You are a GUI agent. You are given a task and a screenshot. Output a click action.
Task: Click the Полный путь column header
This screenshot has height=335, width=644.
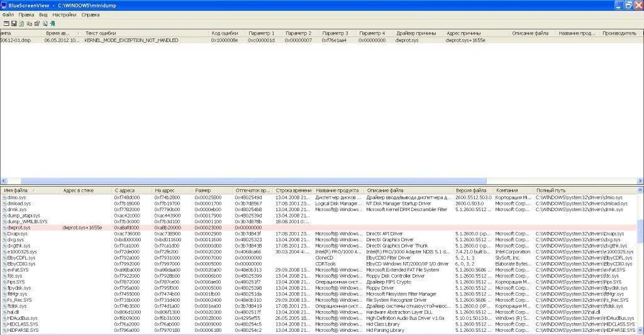tap(585, 190)
